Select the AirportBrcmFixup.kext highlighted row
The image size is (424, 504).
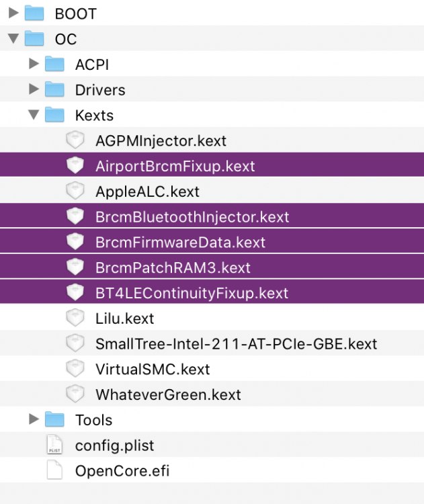(x=212, y=165)
